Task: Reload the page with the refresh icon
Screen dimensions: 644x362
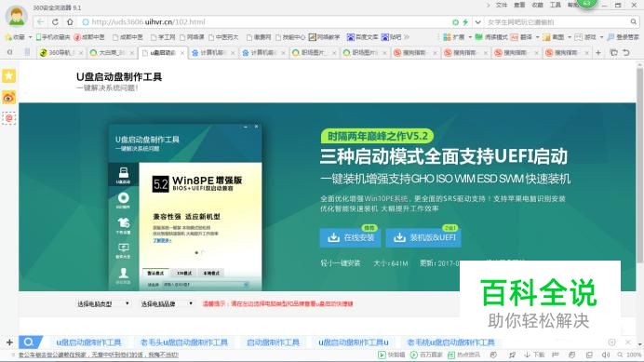Action: click(55, 21)
